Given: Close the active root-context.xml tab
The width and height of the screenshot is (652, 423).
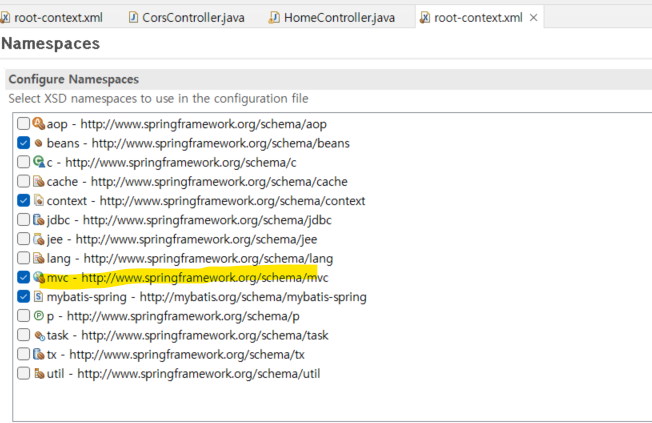Looking at the screenshot, I should [533, 17].
